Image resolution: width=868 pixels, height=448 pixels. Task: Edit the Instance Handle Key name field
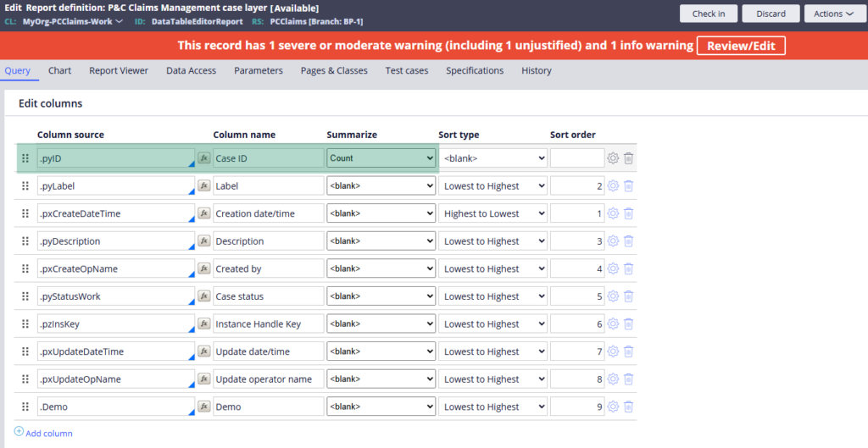click(269, 324)
